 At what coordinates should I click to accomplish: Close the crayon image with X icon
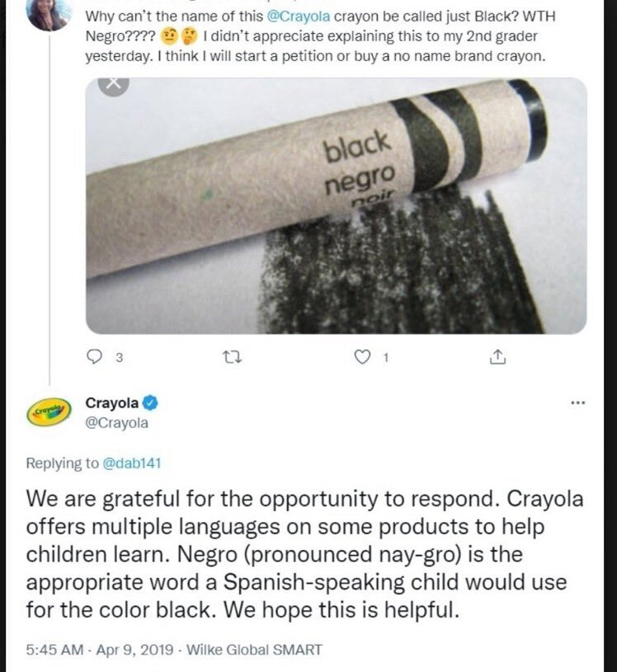click(115, 83)
